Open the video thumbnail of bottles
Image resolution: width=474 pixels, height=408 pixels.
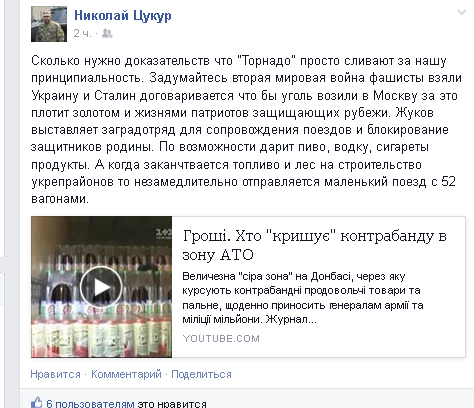click(102, 287)
